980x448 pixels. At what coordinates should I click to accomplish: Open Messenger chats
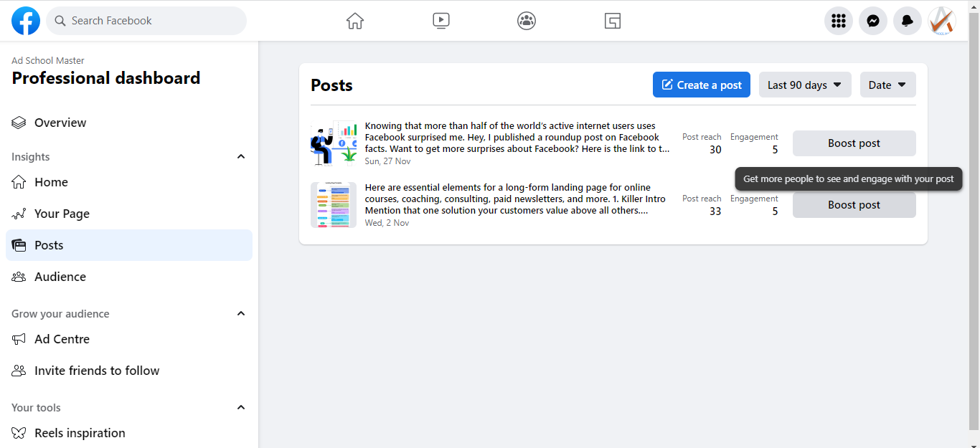(x=873, y=21)
